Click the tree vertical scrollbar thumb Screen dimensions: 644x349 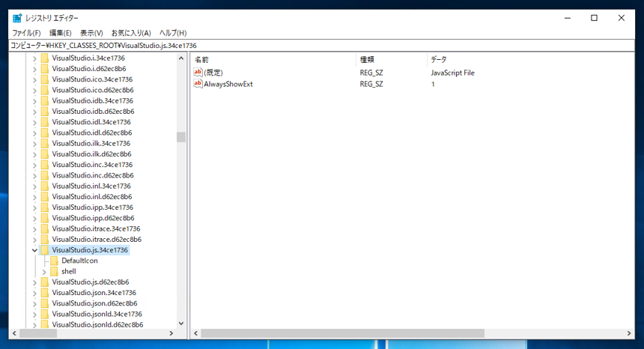(181, 137)
